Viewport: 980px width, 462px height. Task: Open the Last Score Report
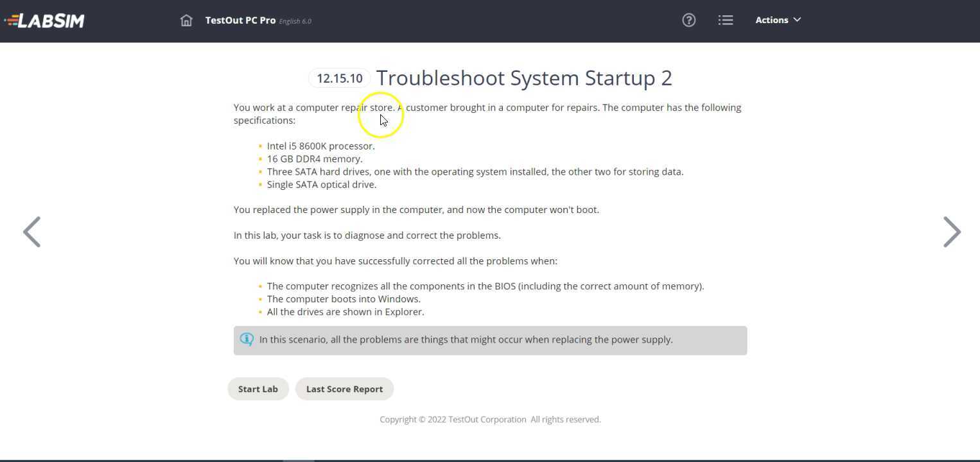coord(344,389)
